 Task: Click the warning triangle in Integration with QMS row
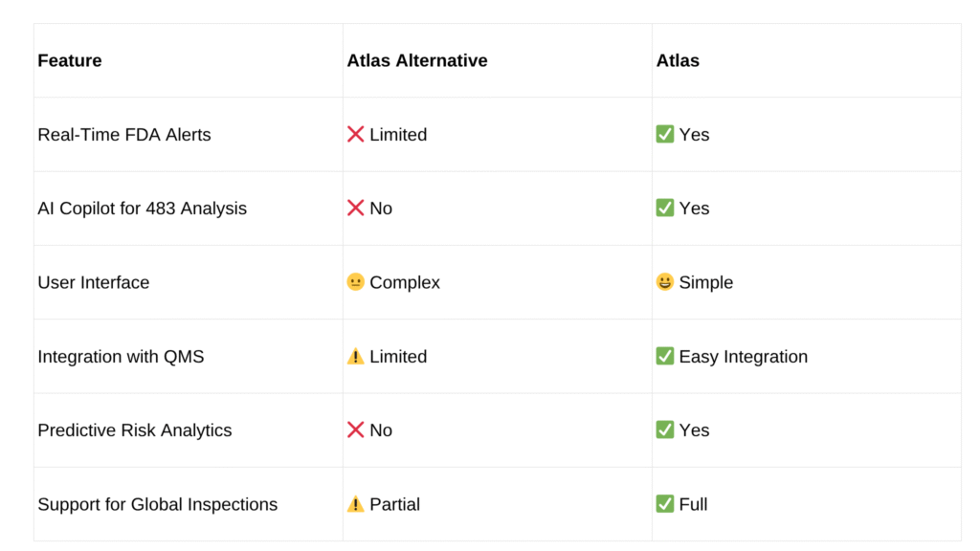click(356, 356)
